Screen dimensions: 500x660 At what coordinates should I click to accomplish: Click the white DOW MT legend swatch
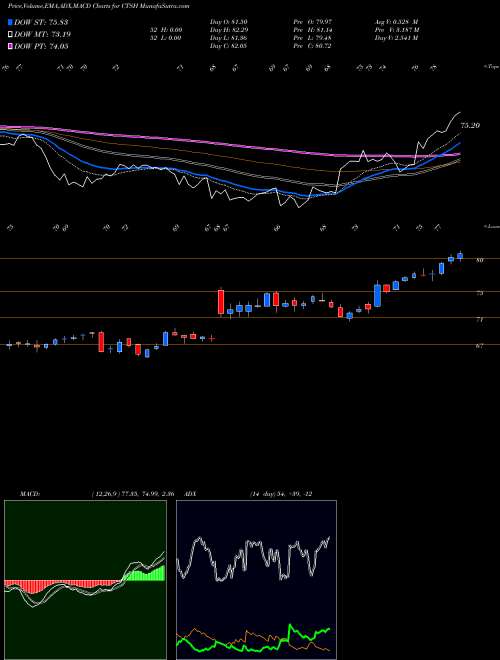pos(10,34)
